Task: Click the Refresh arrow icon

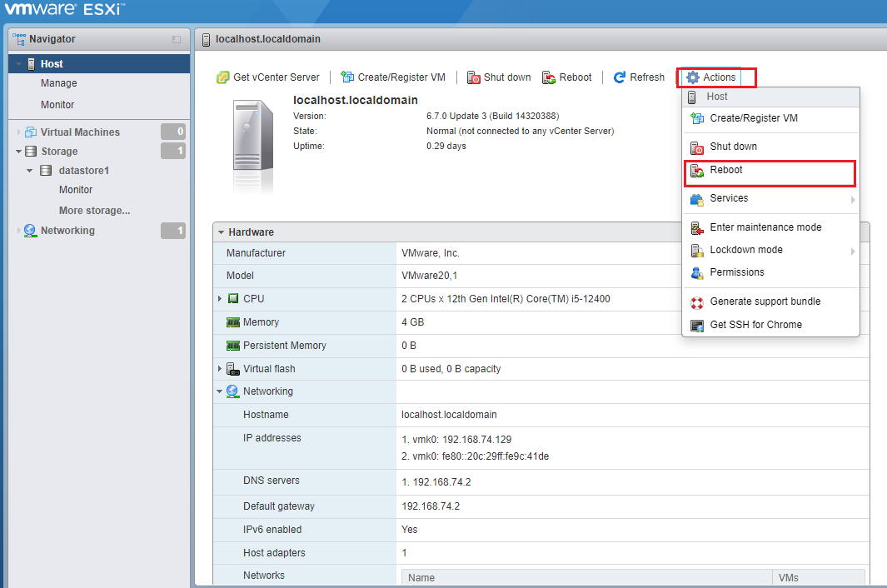Action: pyautogui.click(x=620, y=77)
